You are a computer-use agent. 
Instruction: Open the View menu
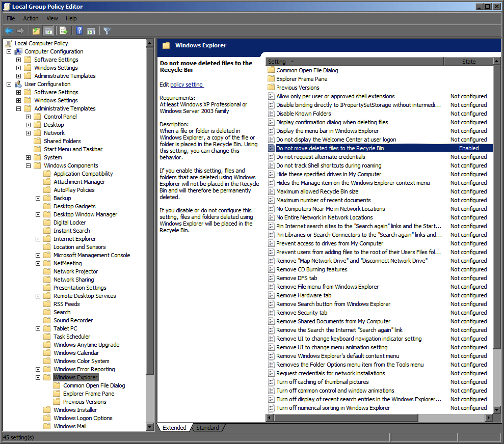[x=52, y=18]
